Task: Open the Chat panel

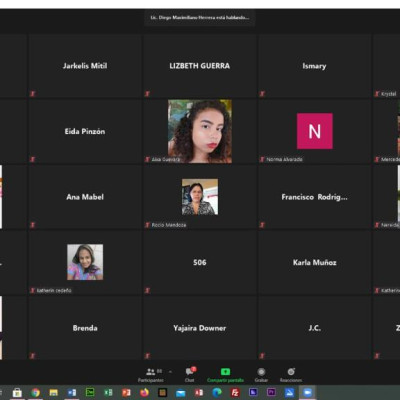Action: tap(190, 374)
